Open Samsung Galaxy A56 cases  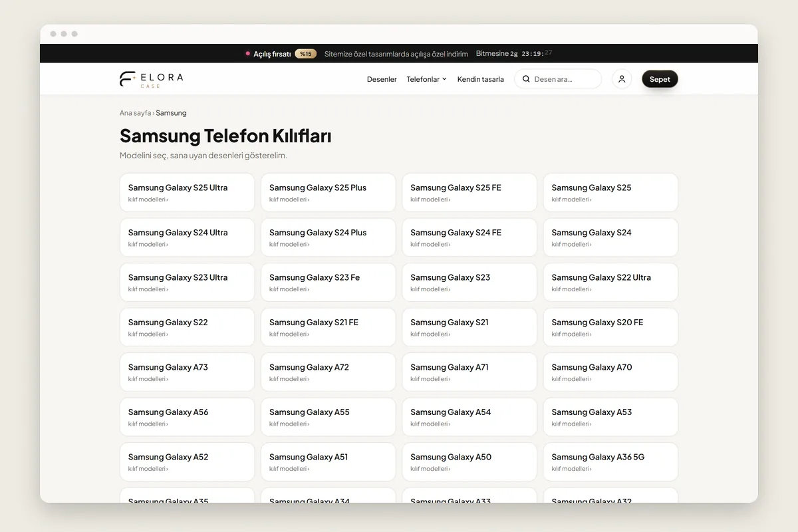[187, 417]
